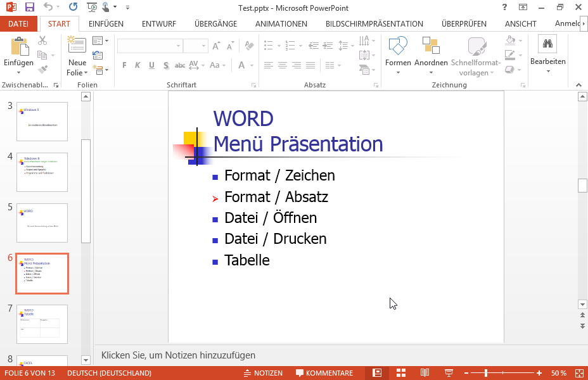Viewport: 588px width, 380px height.
Task: Clear all formatting eraser icon
Action: [x=249, y=46]
